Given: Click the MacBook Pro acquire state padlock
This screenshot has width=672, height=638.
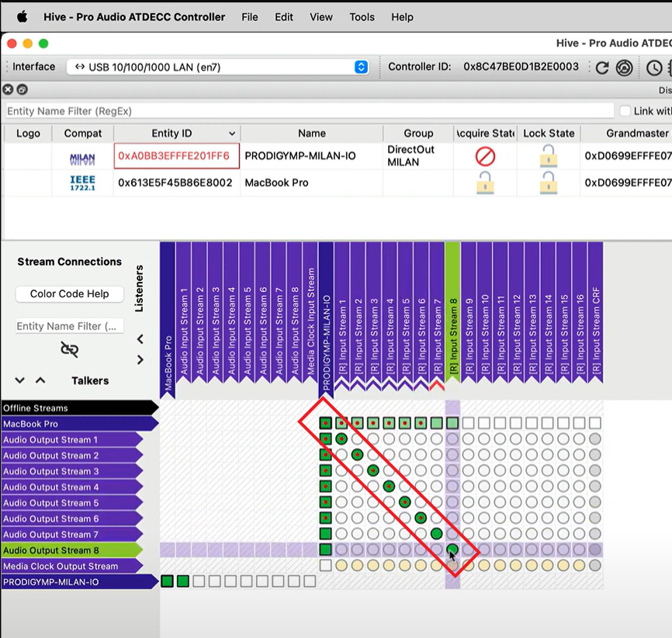Looking at the screenshot, I should tap(485, 182).
